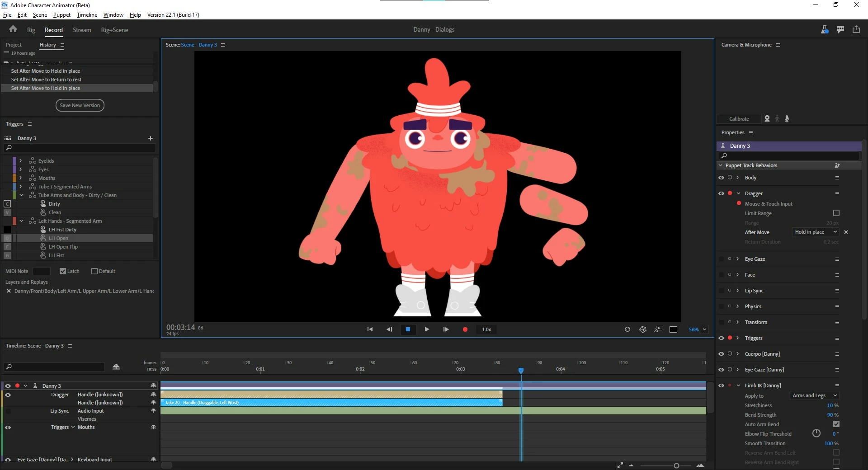This screenshot has width=868, height=470.
Task: Toggle the mesh overlay icon
Action: point(643,329)
